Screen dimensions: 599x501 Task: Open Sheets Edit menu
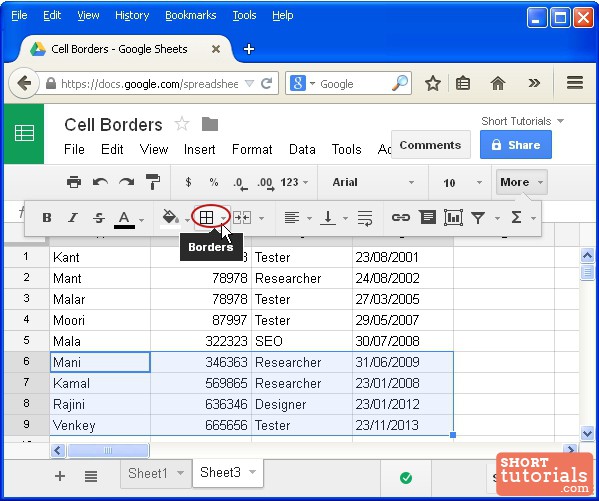click(112, 149)
